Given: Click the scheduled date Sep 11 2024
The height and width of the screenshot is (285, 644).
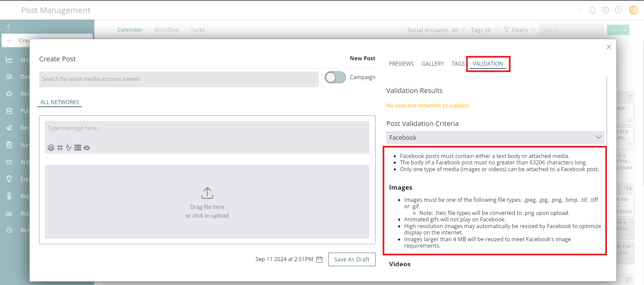Looking at the screenshot, I should coord(284,259).
